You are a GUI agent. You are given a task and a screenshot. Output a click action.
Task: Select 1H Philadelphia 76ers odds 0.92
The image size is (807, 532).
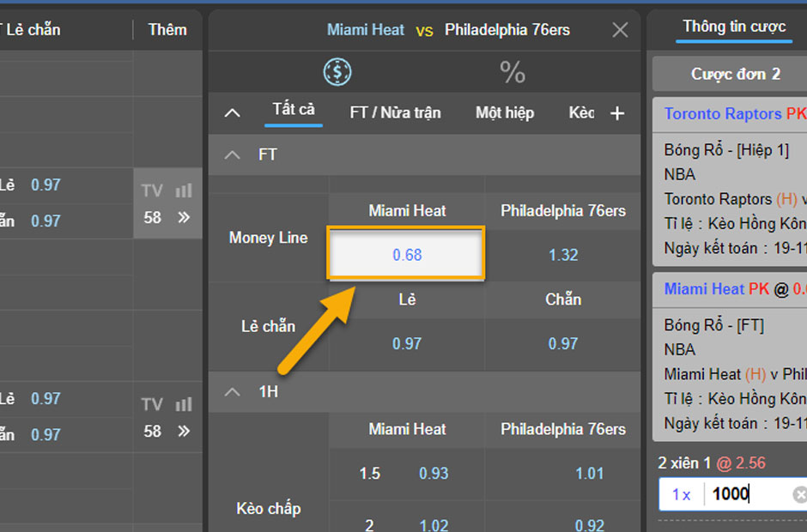click(589, 525)
